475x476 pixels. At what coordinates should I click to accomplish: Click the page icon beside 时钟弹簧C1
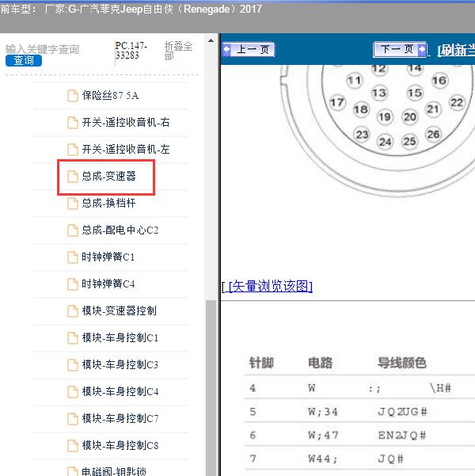(72, 257)
